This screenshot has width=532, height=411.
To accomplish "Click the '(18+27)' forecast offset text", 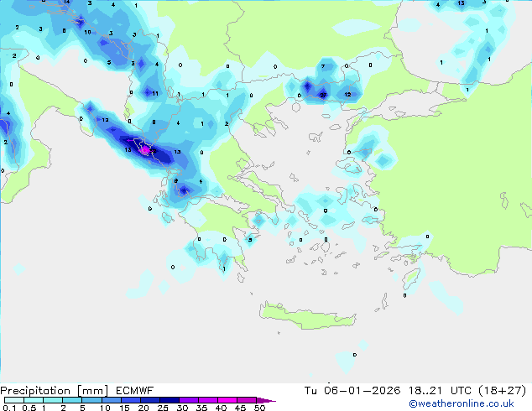I will (x=502, y=391).
